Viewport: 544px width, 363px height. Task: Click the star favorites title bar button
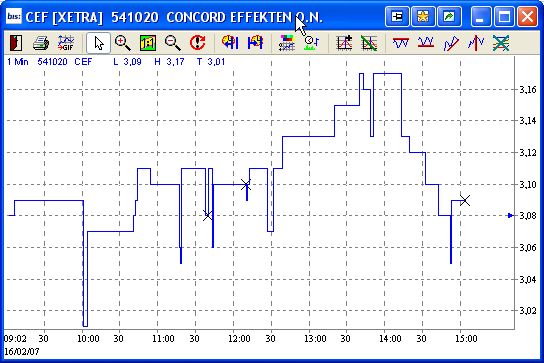tap(423, 17)
